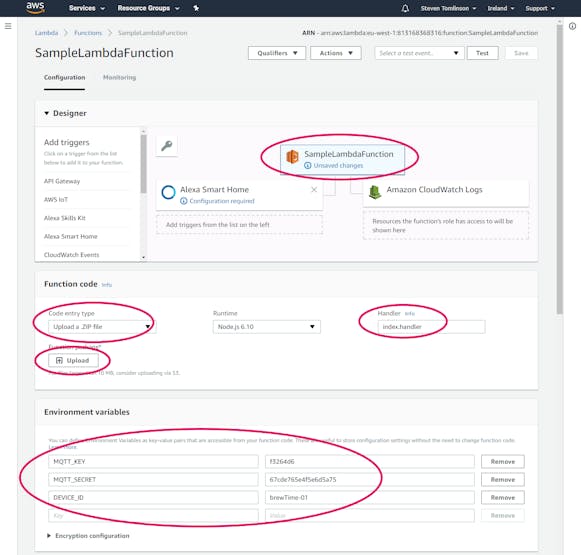Select the Amazon CloudWatch Logs resource card

point(446,193)
